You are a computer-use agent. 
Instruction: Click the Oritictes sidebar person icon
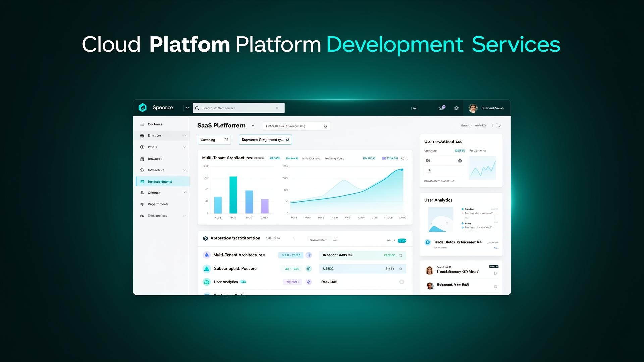[142, 193]
